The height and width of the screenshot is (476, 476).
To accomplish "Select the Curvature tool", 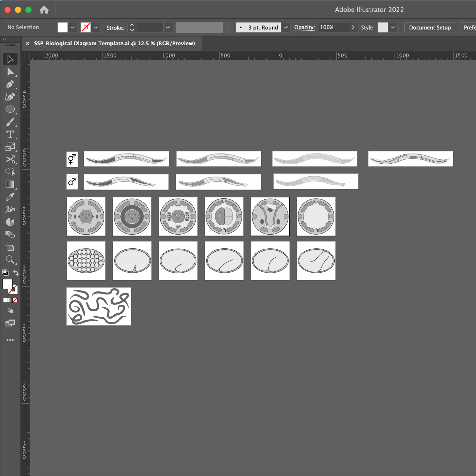I will pyautogui.click(x=10, y=97).
